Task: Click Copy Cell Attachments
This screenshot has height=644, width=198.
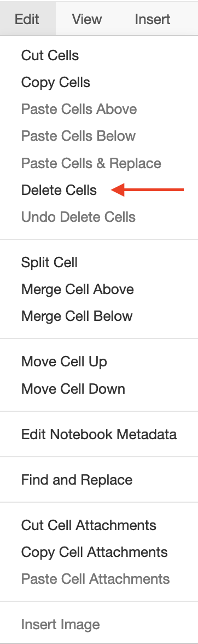Action: [x=99, y=552]
